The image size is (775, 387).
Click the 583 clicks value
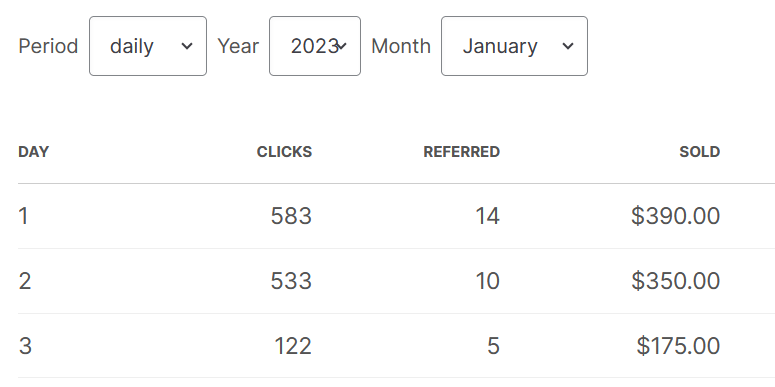(x=291, y=216)
